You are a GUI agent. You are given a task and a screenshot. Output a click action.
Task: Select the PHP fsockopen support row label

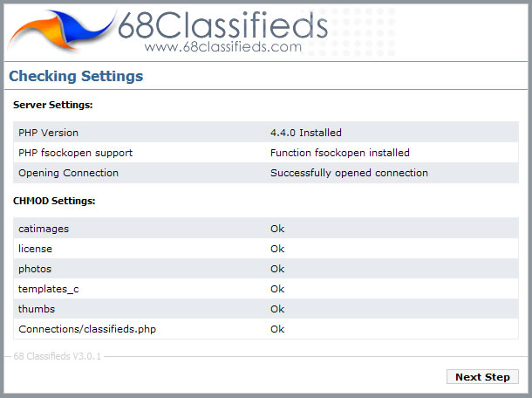click(x=75, y=153)
